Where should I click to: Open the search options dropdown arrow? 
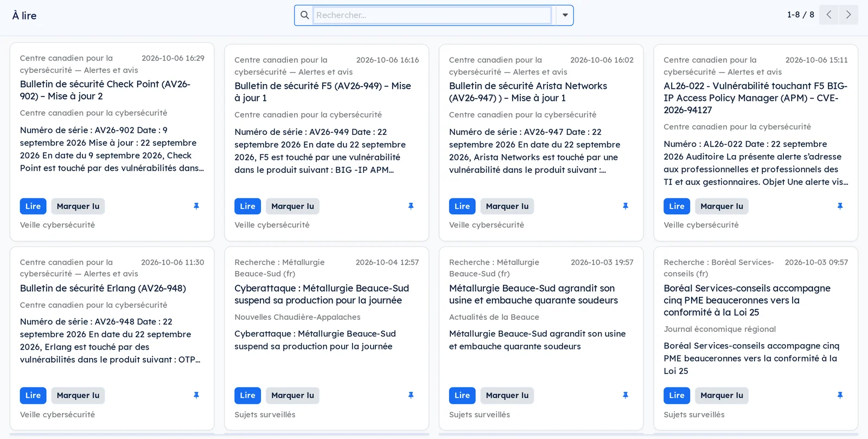[565, 15]
